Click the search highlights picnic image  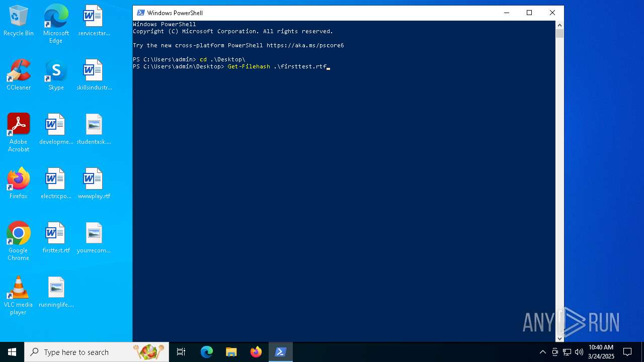tap(149, 352)
